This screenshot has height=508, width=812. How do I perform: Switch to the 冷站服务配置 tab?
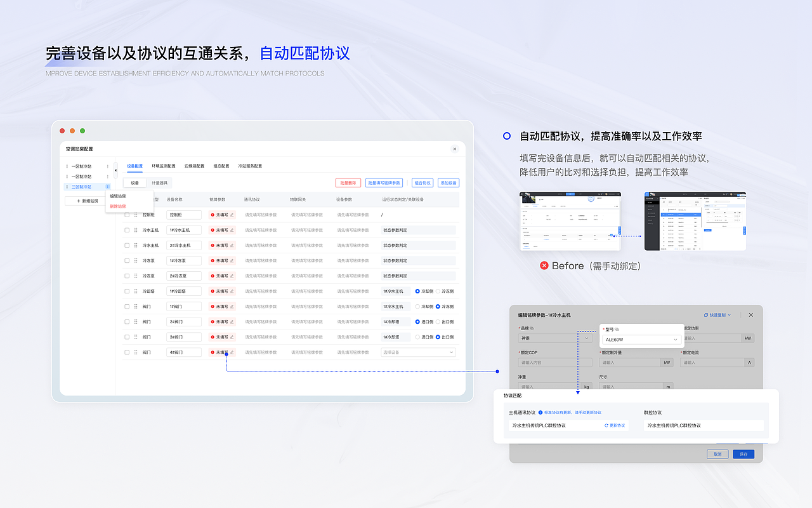point(250,166)
